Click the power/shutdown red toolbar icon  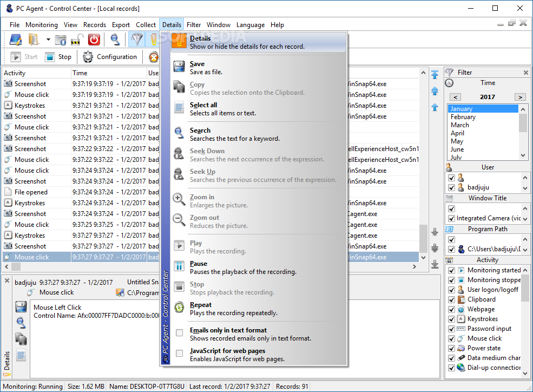(94, 40)
